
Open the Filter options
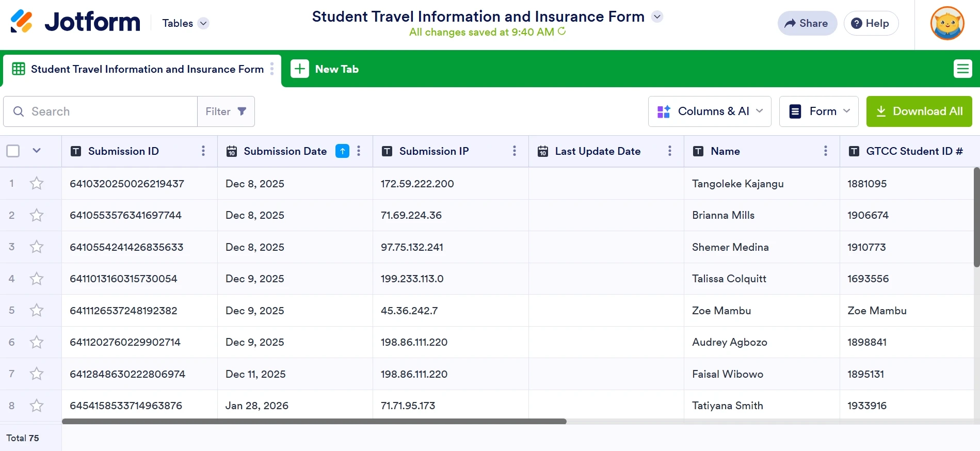(226, 111)
